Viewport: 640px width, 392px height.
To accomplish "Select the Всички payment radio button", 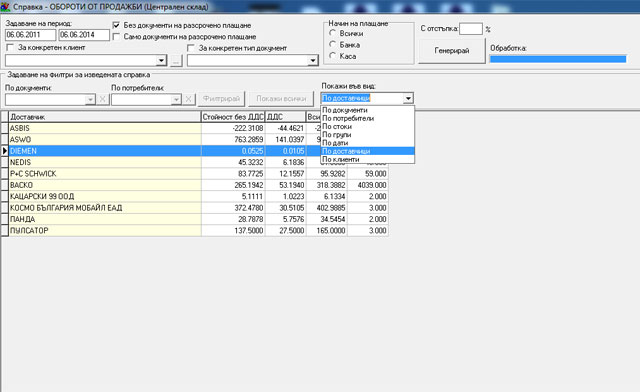I will click(333, 33).
